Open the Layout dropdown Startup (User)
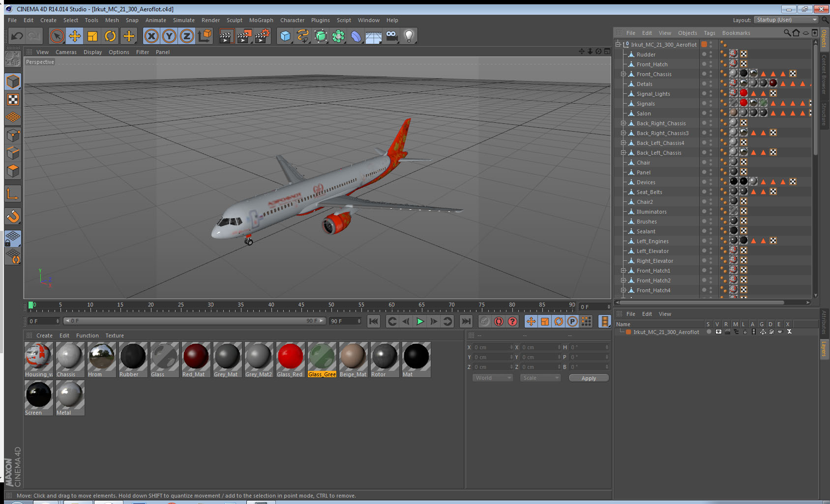The height and width of the screenshot is (504, 830). point(787,20)
